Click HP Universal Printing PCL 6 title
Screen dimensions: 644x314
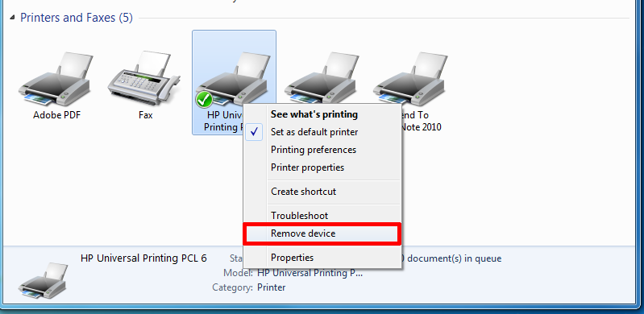pos(143,258)
